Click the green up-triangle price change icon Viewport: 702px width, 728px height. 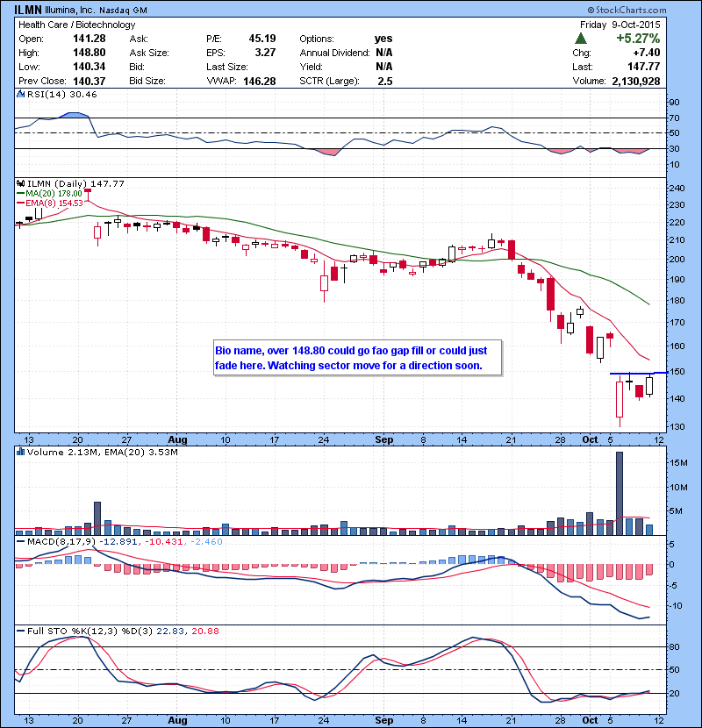[x=581, y=39]
